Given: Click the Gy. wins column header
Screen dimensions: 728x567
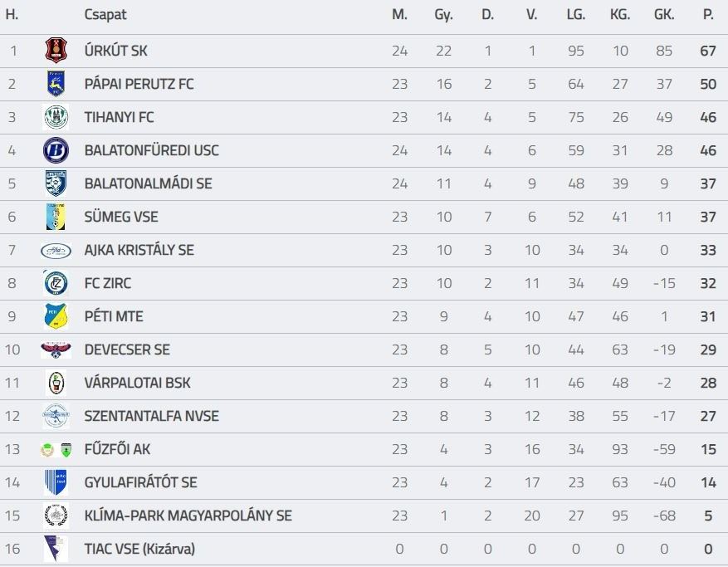Looking at the screenshot, I should click(443, 15).
